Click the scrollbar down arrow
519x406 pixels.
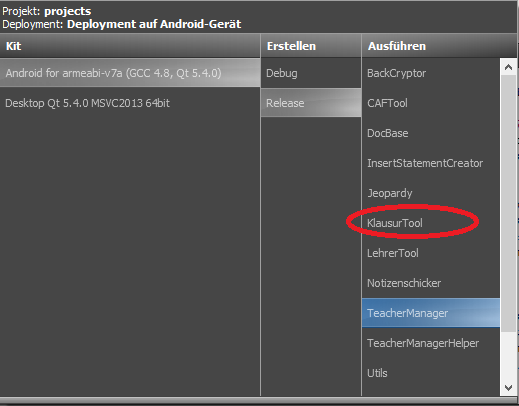click(x=508, y=388)
